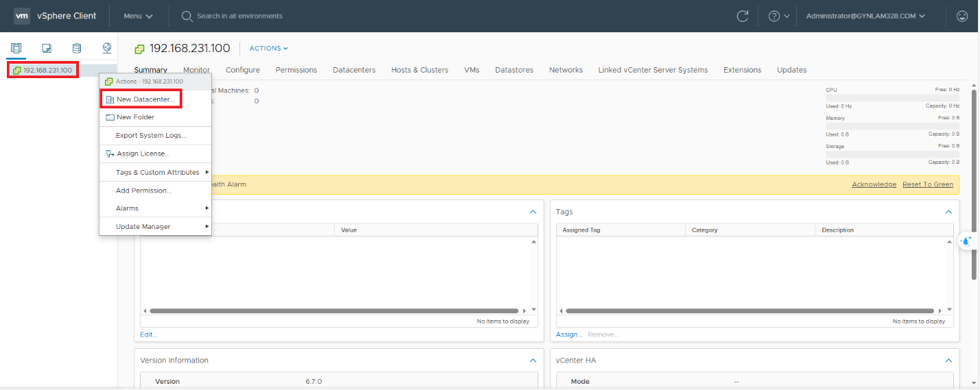
Task: Click the search magnifier icon
Action: [x=187, y=16]
